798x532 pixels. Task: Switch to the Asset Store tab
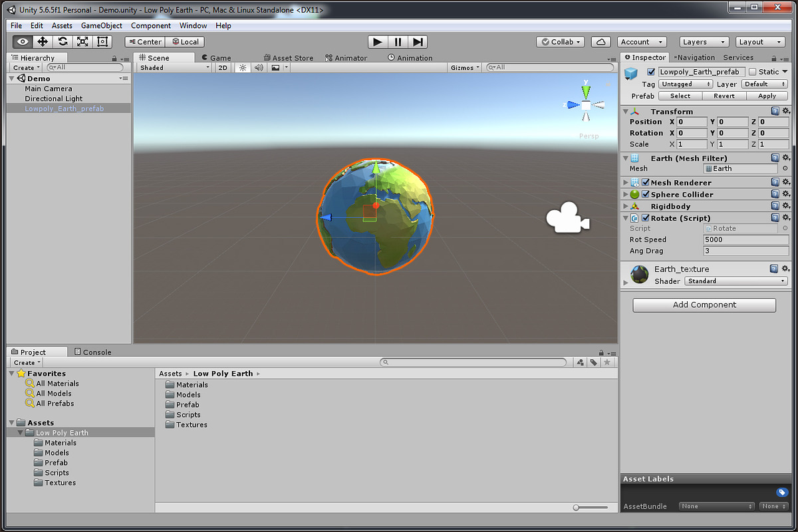pyautogui.click(x=288, y=58)
